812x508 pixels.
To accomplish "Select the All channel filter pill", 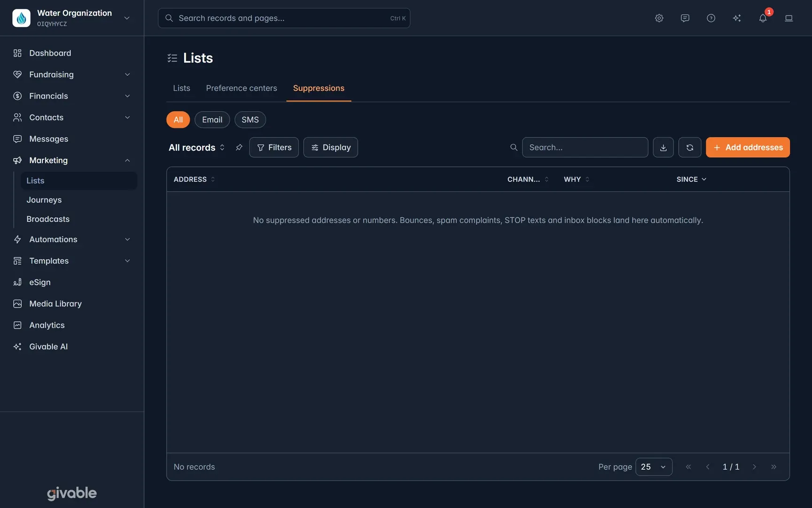I will tap(178, 119).
